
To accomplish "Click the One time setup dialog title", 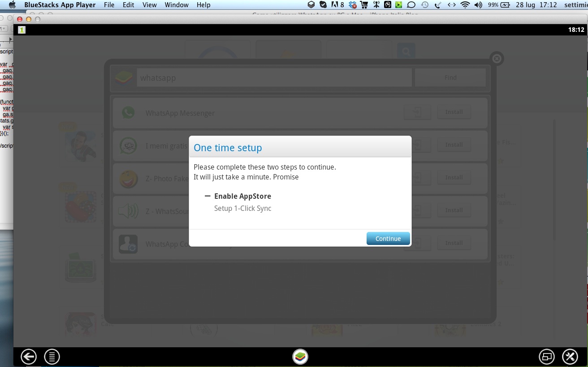I will click(228, 148).
